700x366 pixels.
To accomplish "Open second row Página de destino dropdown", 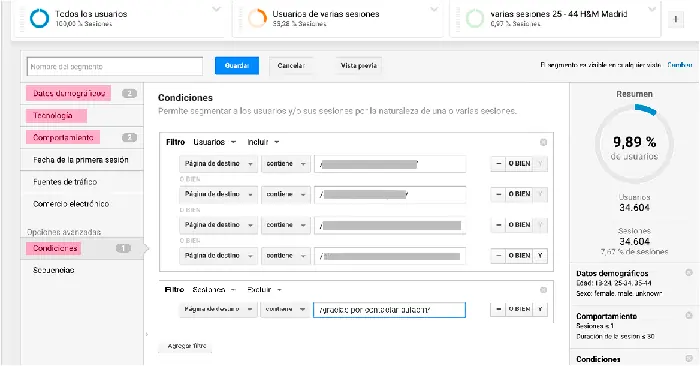I will (x=218, y=195).
